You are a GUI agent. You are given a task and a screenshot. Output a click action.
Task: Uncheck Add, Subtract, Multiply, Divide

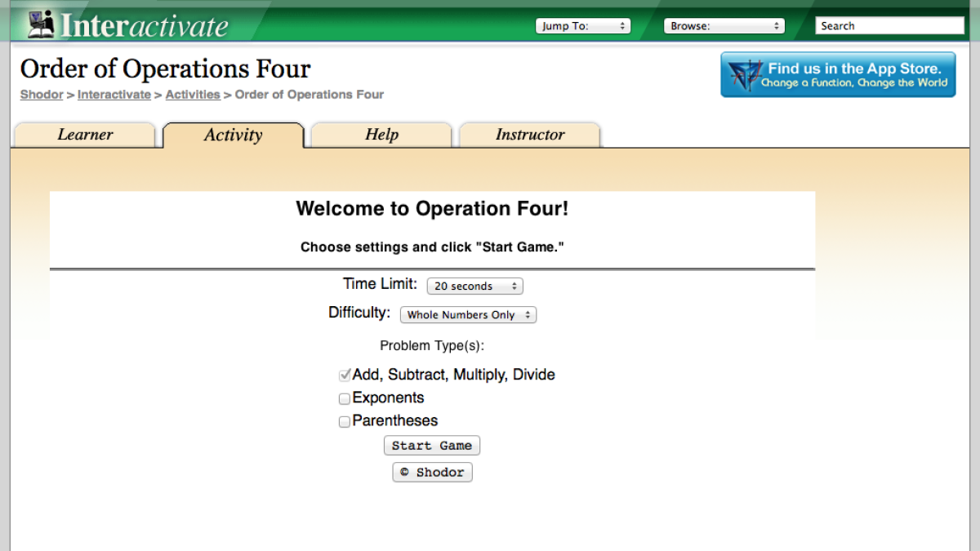(x=345, y=375)
